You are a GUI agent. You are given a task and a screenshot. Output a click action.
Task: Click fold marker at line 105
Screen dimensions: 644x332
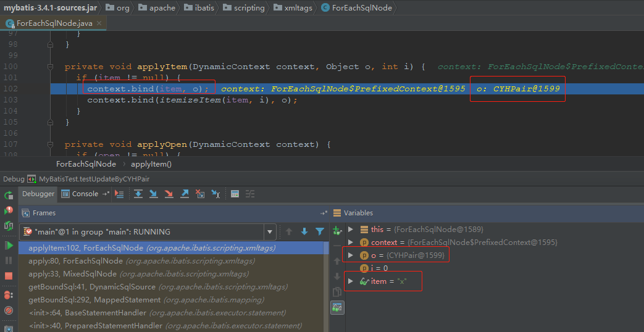[x=51, y=122]
